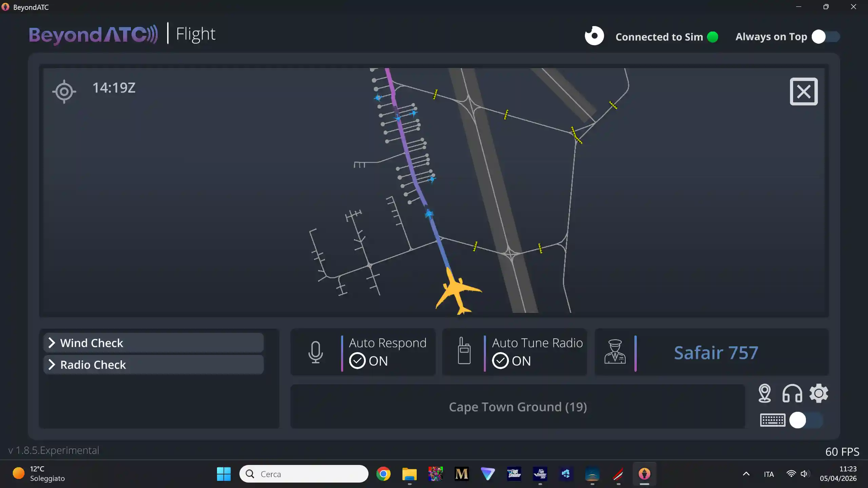Expand the Radio Check option
This screenshot has height=488, width=868.
154,365
